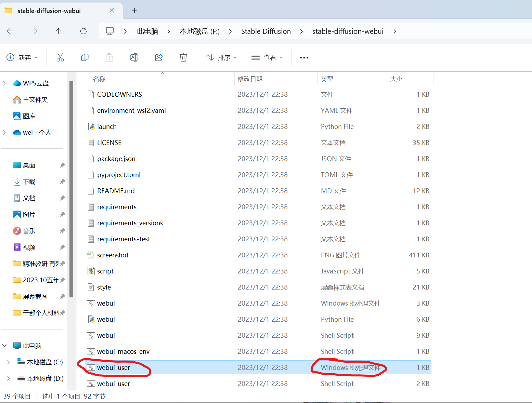Unpin the 图片 sidebar pin icon
The height and width of the screenshot is (403, 532).
(62, 214)
